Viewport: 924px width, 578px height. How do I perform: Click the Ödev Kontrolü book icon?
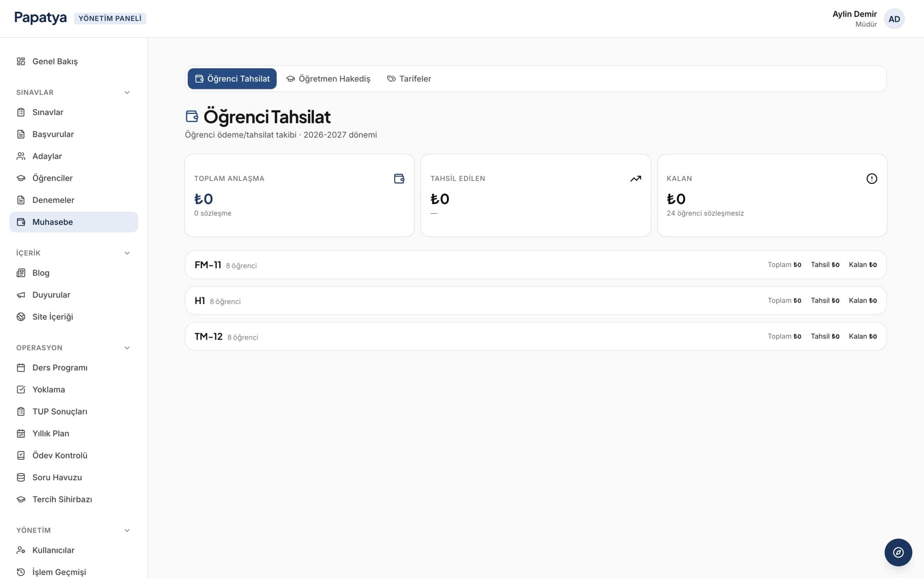coord(21,455)
